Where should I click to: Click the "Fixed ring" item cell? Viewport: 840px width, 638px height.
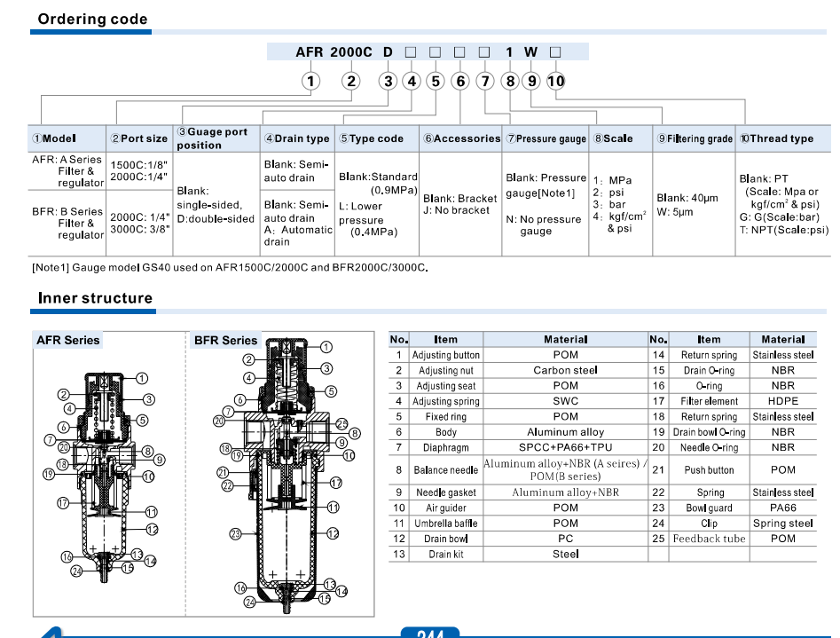pyautogui.click(x=445, y=416)
